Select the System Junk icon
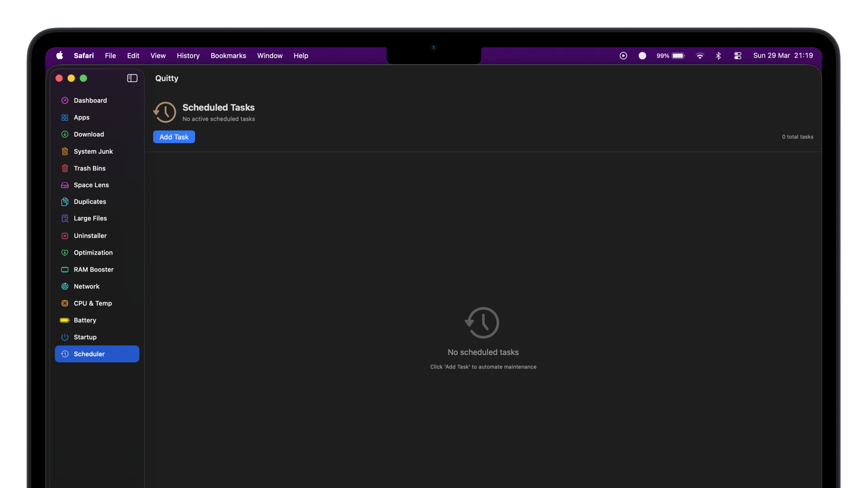The image size is (868, 488). (65, 151)
